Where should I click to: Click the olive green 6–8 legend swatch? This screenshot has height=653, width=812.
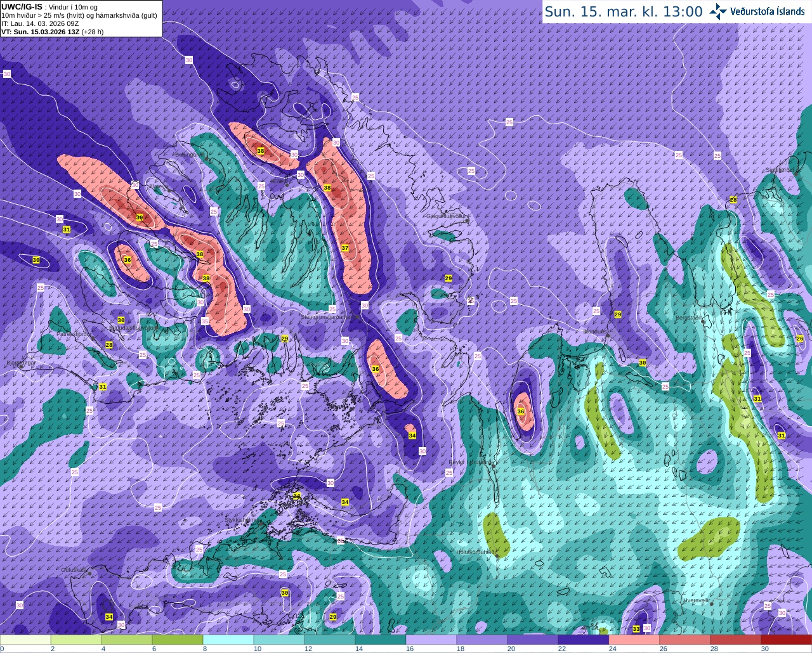[178, 640]
